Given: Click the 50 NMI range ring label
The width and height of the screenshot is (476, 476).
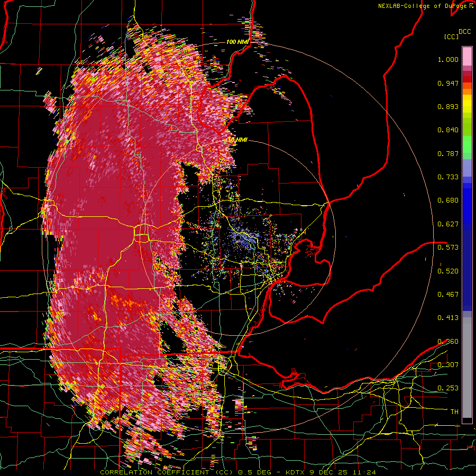Looking at the screenshot, I should [x=237, y=140].
